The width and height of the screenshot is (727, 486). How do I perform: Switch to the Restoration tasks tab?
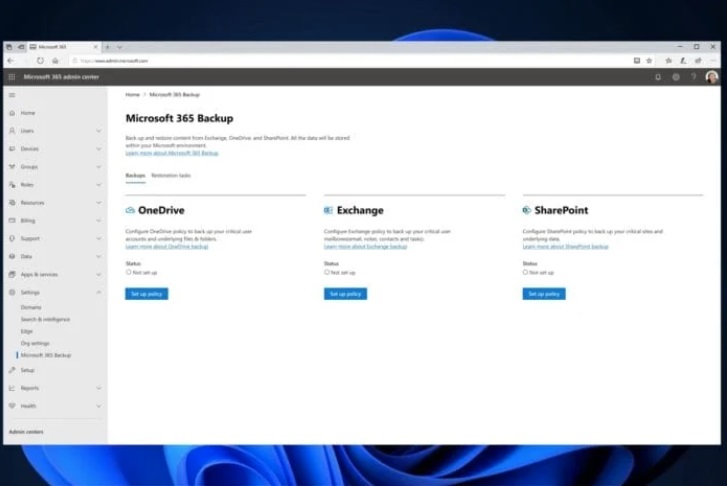click(171, 175)
